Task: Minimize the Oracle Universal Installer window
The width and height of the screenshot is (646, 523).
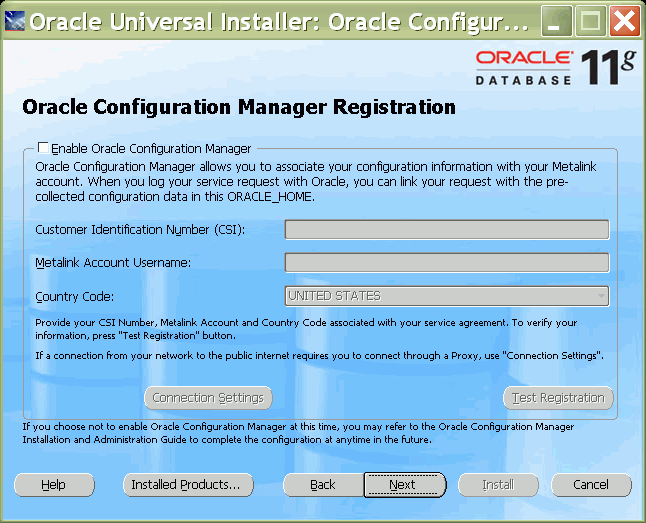Action: (x=558, y=20)
